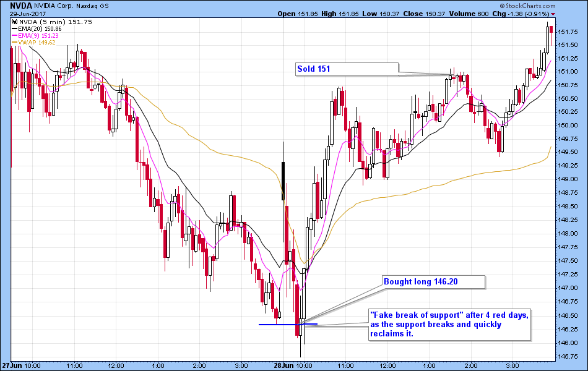
Task: Click the 'Sold 151' annotation text
Action: 314,69
